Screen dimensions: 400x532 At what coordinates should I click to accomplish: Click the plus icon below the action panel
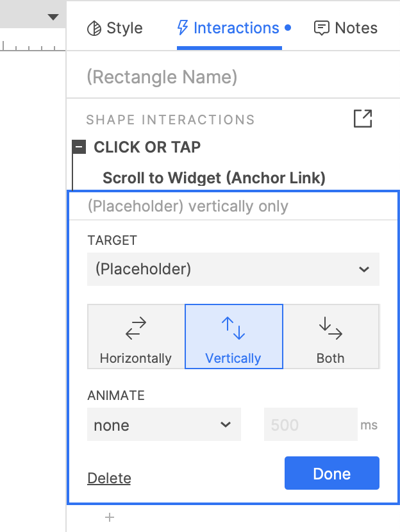110,517
